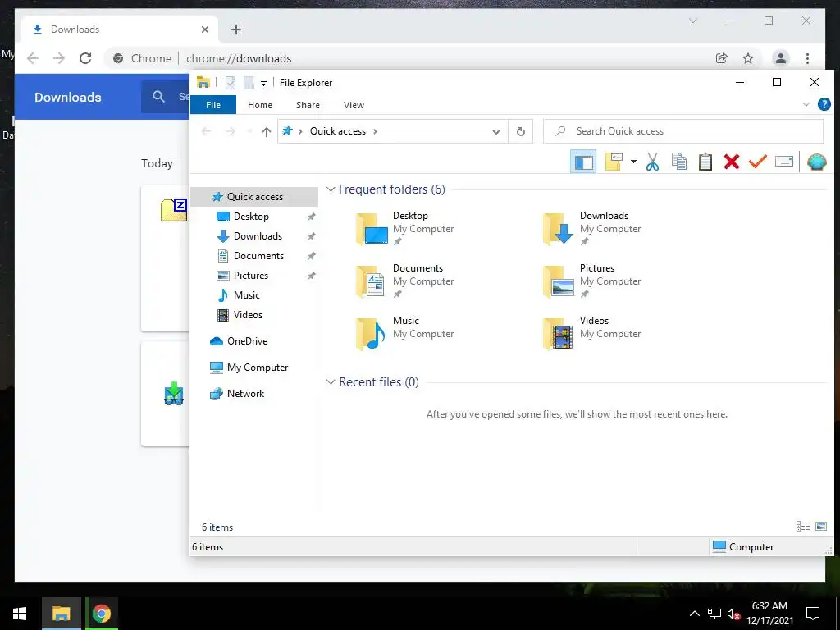Collapse the Recent files group

331,382
